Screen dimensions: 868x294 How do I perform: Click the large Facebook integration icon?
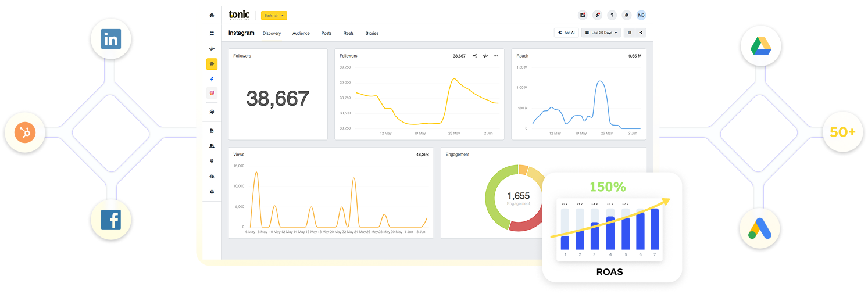[x=111, y=220]
